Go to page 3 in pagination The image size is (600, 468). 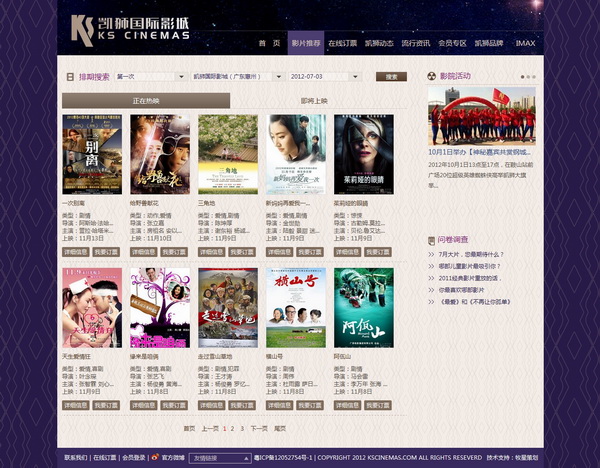pyautogui.click(x=242, y=429)
